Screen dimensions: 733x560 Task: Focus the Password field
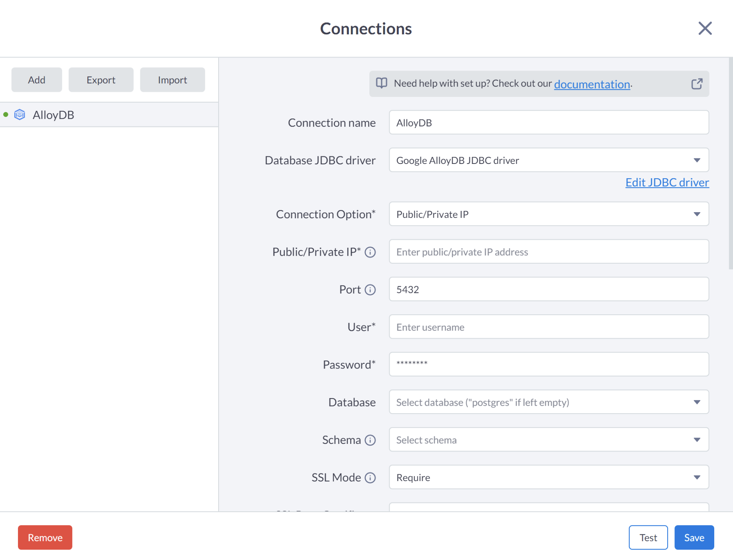549,364
